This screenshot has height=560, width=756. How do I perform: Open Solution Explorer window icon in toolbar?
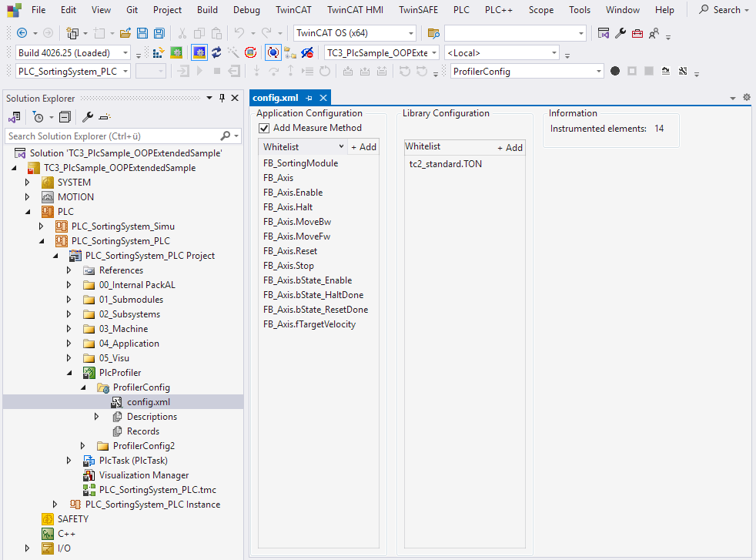603,33
